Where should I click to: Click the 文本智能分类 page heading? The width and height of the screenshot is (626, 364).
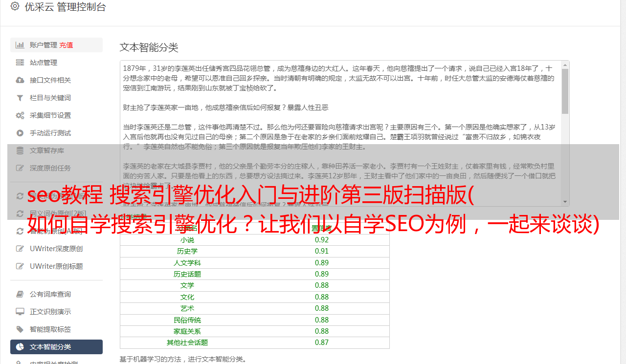149,47
